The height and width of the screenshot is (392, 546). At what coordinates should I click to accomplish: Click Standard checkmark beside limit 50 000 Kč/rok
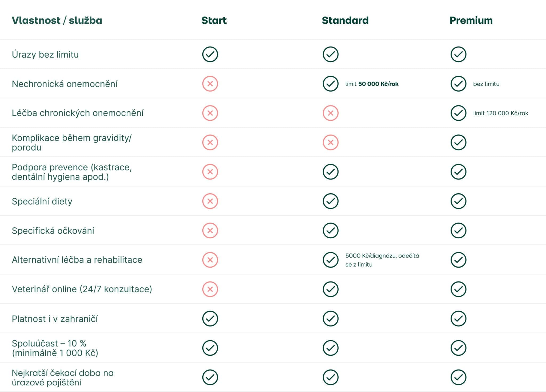click(331, 84)
